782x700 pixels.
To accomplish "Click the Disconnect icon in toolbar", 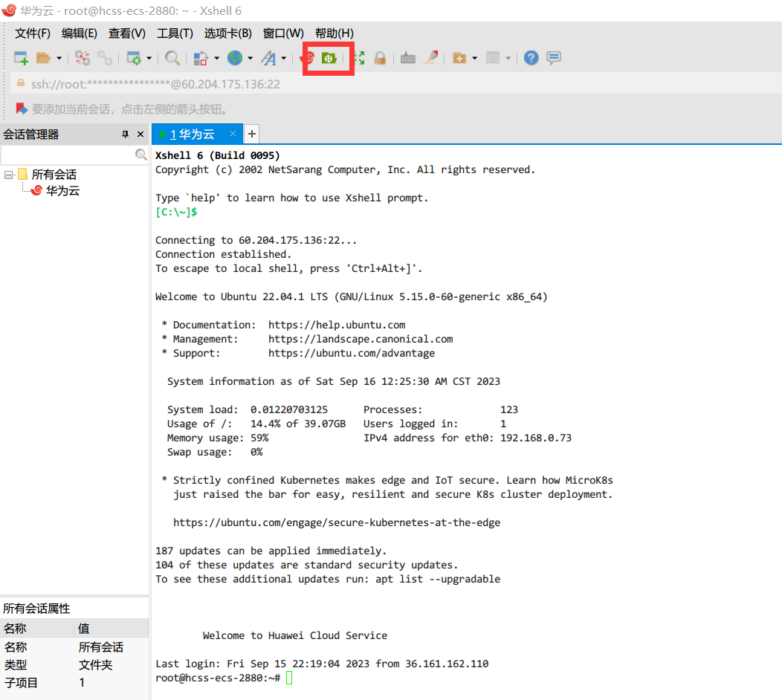I will 83,58.
